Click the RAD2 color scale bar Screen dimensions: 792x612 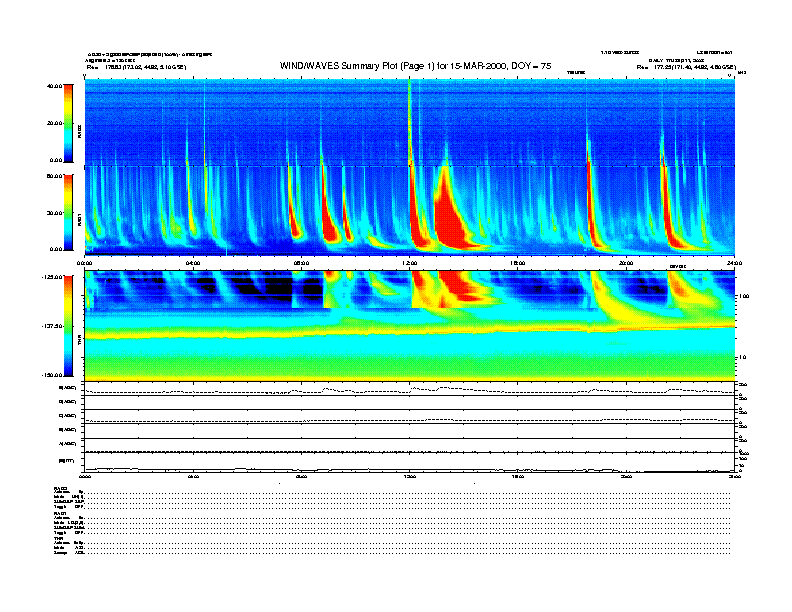click(x=68, y=122)
